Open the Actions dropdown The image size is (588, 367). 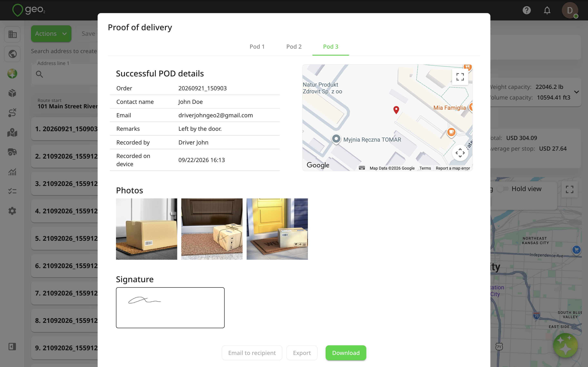click(x=51, y=34)
